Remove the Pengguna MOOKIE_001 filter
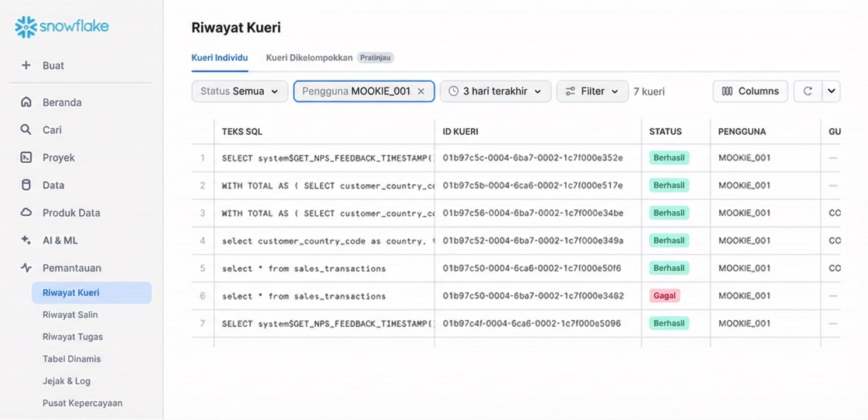This screenshot has height=420, width=868. coord(421,91)
